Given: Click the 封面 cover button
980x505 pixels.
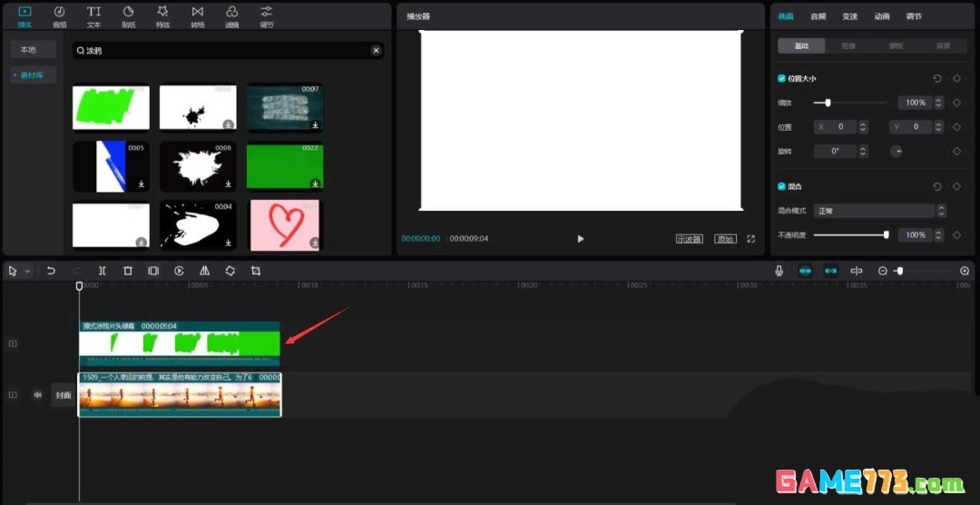Looking at the screenshot, I should (x=63, y=395).
